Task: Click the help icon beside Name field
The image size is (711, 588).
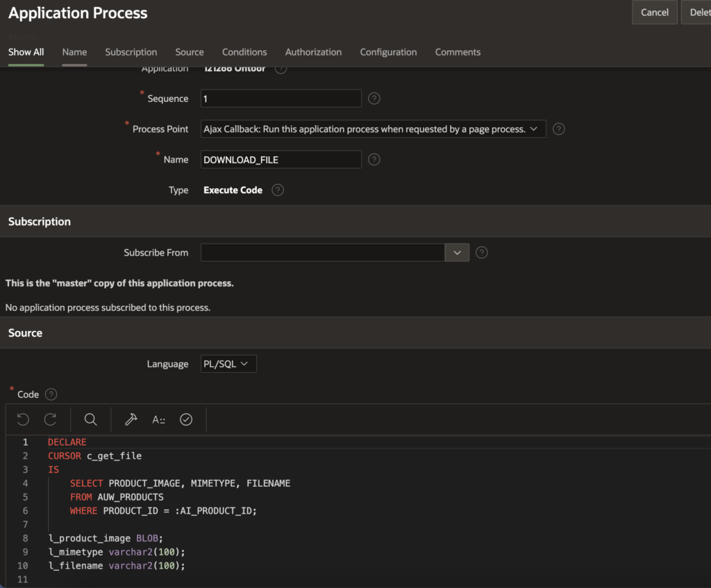Action: (374, 160)
